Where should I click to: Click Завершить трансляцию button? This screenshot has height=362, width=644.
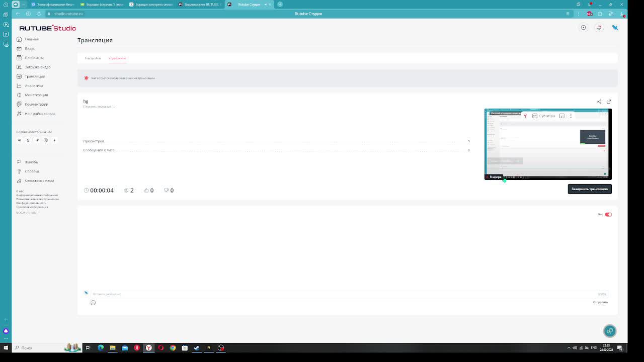(590, 189)
